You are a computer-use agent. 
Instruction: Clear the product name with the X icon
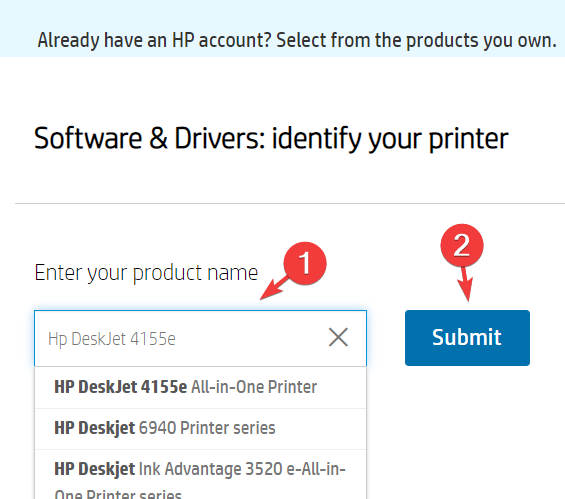(x=338, y=338)
